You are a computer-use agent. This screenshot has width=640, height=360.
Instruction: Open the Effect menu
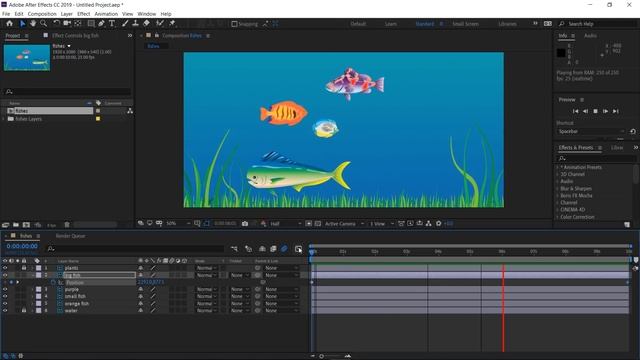coord(84,14)
